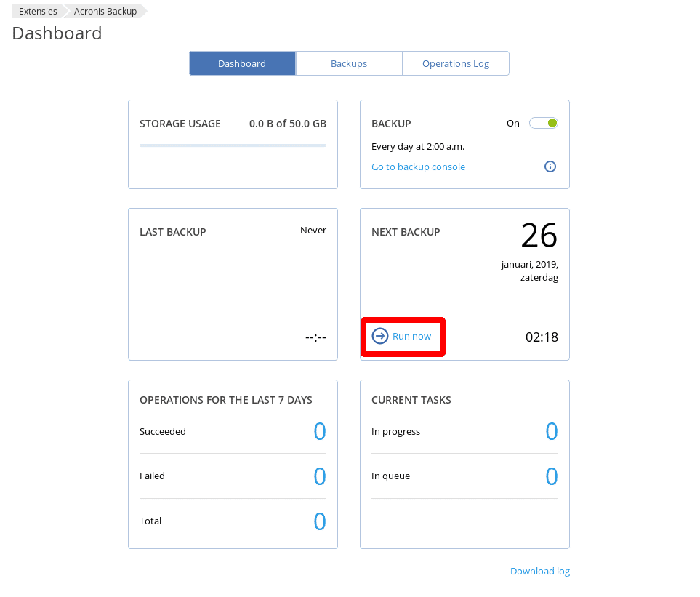Click the storage usage progress bar
700x597 pixels.
(233, 145)
